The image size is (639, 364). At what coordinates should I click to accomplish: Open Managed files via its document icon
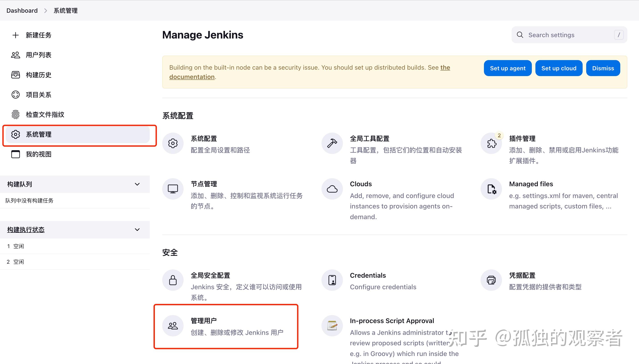point(491,189)
